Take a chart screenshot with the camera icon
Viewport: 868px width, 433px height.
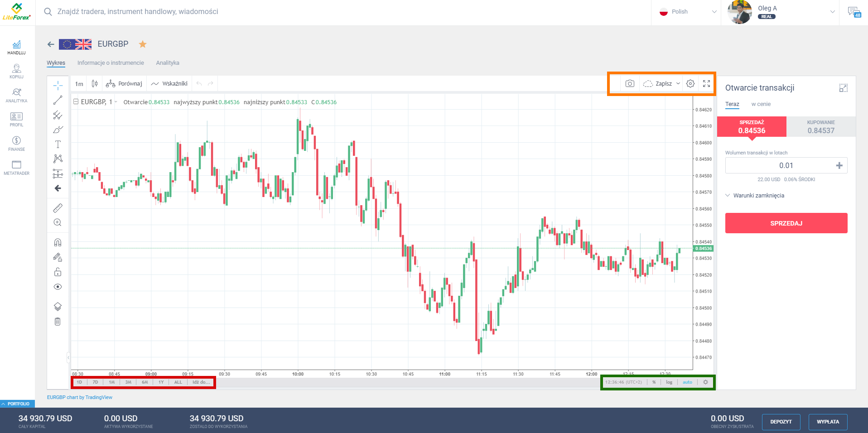pos(629,83)
